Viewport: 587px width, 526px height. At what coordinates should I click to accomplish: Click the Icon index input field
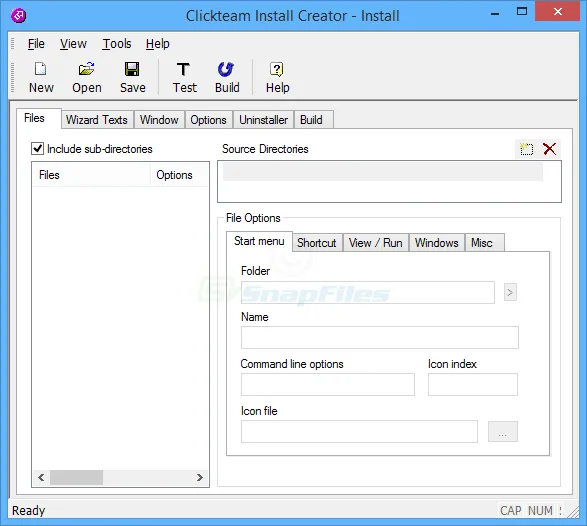(x=473, y=384)
